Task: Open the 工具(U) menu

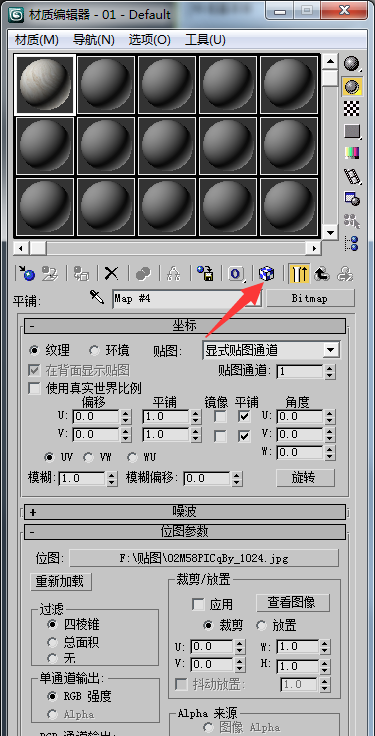Action: click(x=205, y=40)
